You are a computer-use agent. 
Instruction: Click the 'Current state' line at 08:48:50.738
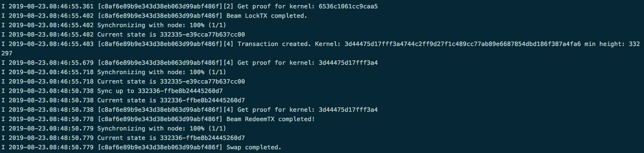tap(123, 100)
